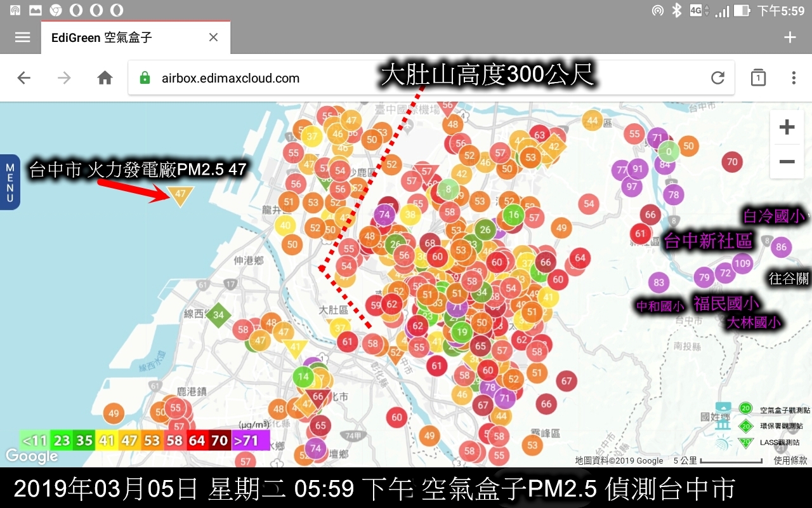812x508 pixels.
Task: Go back to the previous page
Action: click(x=24, y=77)
